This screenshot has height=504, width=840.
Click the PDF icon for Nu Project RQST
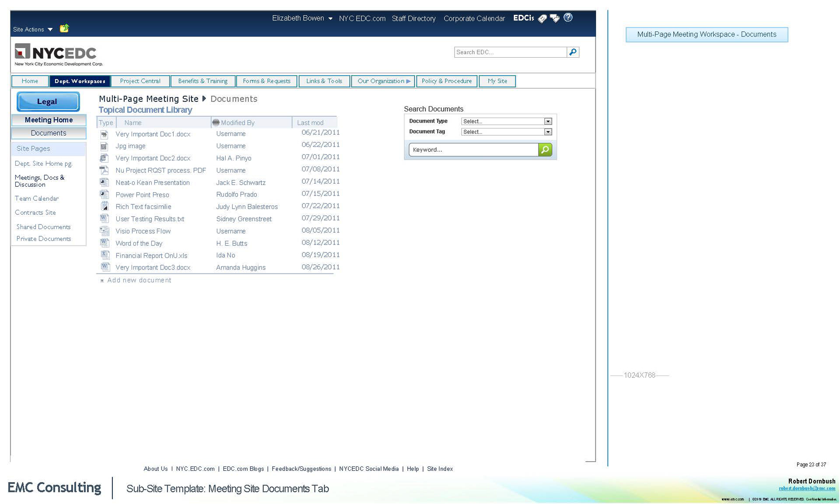coord(104,170)
